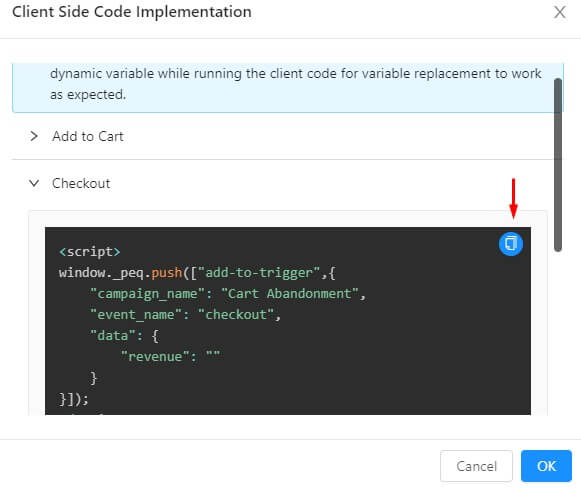Click the window._peq.push code line

pos(197,273)
